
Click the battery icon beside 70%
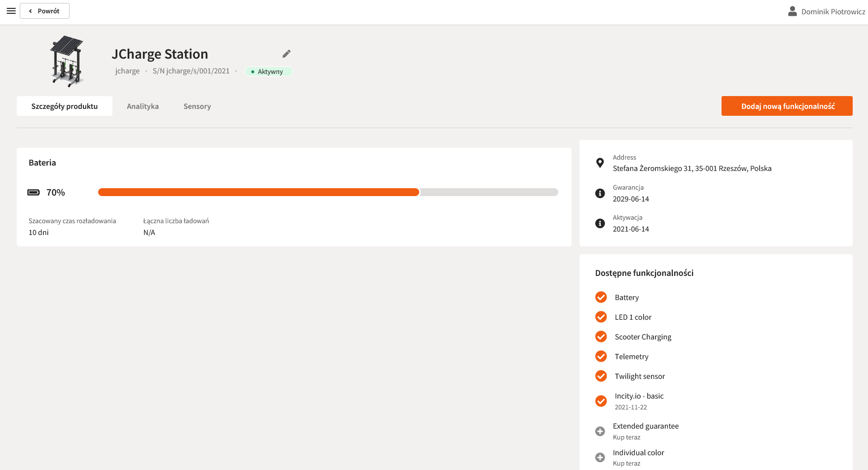coord(34,193)
